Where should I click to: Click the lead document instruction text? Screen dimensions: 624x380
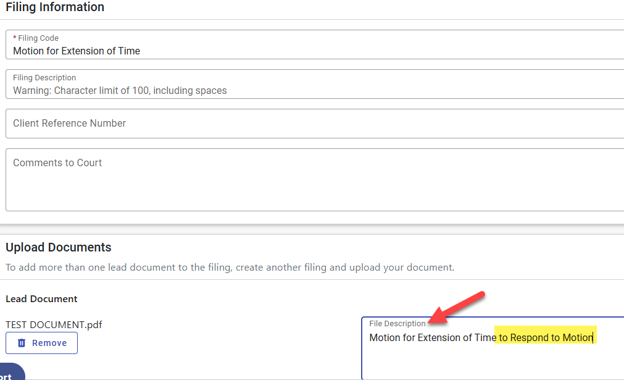point(230,267)
